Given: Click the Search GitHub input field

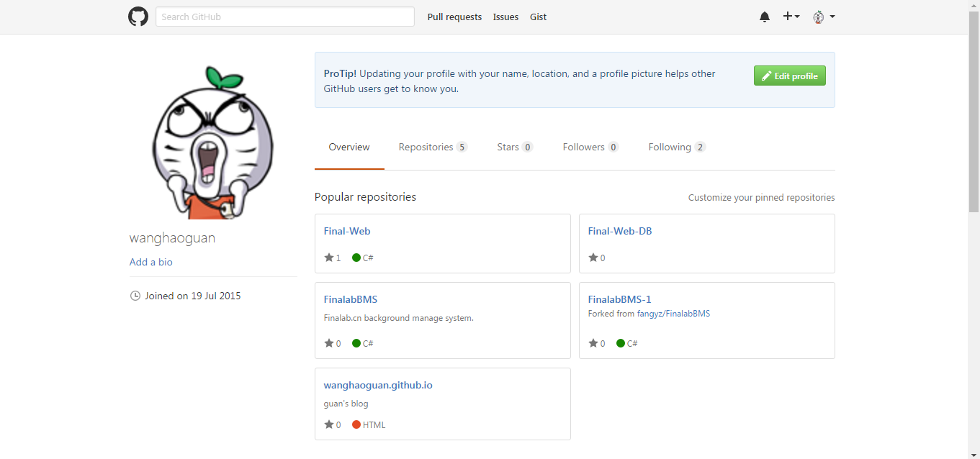Looking at the screenshot, I should pos(284,16).
